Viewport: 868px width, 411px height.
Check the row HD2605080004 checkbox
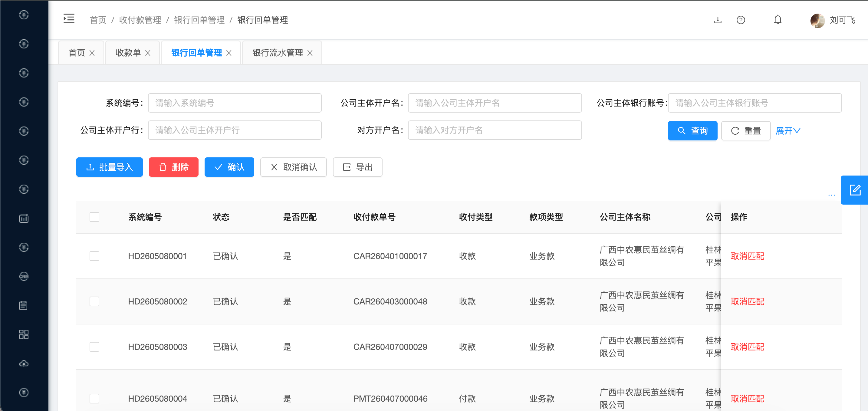pyautogui.click(x=94, y=399)
